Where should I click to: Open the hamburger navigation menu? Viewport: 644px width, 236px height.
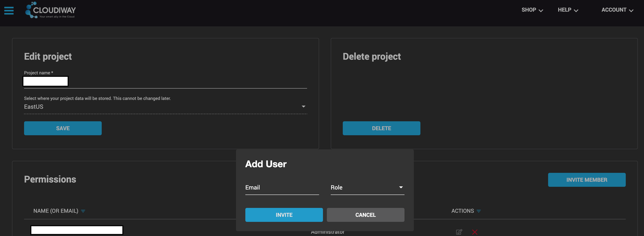pyautogui.click(x=9, y=10)
